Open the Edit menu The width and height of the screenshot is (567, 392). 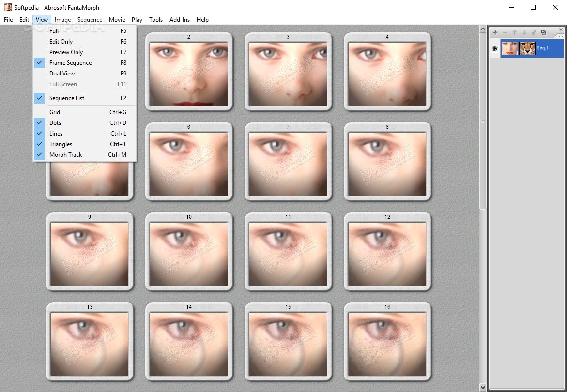24,19
